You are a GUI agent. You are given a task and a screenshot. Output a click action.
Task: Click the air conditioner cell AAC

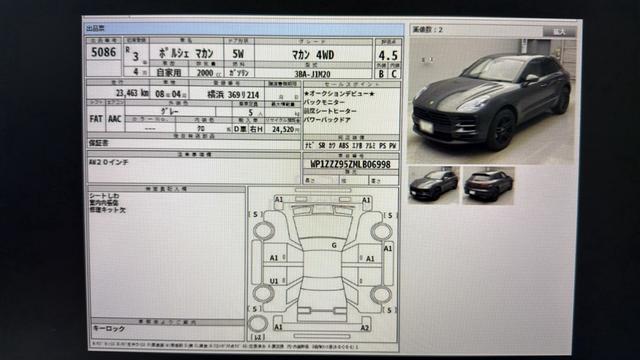click(115, 119)
